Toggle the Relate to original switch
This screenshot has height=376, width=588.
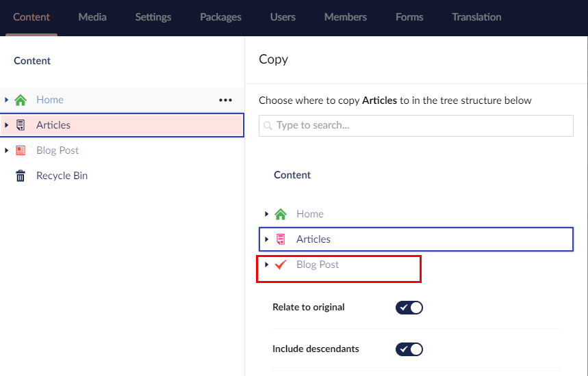409,308
